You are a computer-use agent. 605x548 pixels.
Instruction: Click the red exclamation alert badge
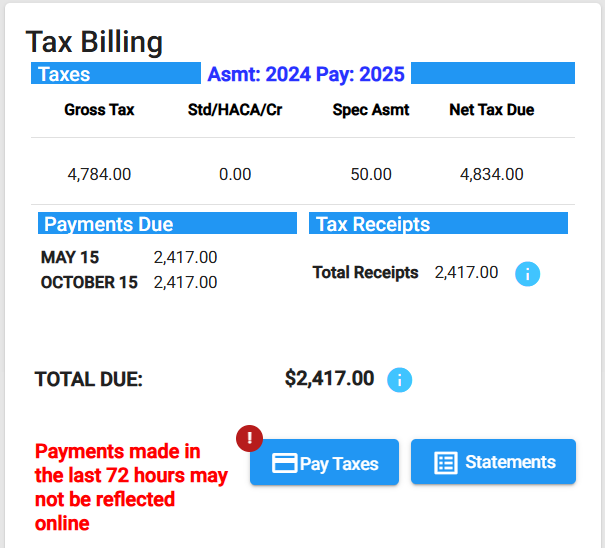(250, 438)
